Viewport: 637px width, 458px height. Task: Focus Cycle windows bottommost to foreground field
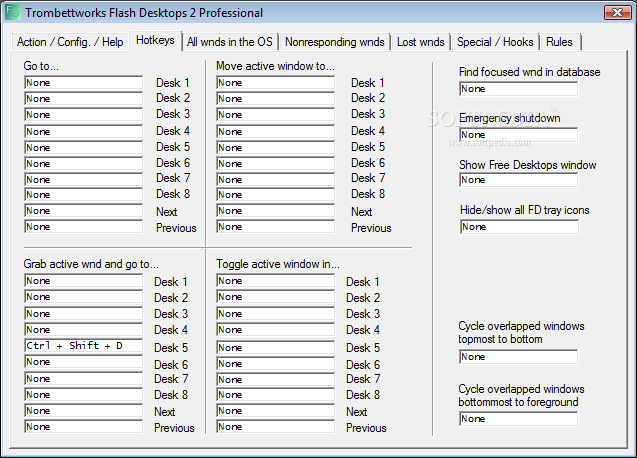519,419
